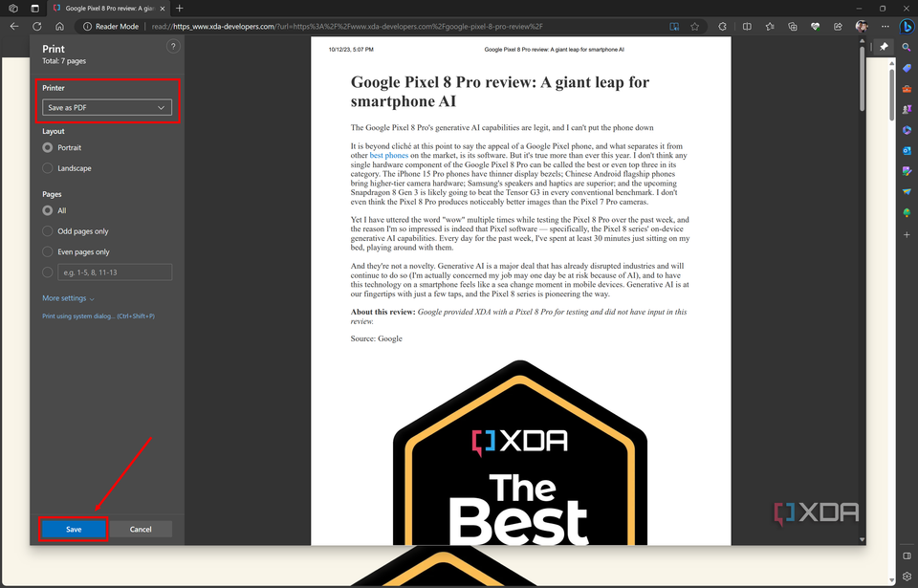Screen dimensions: 918x588
Task: Open the sidebar Search icon
Action: [907, 48]
